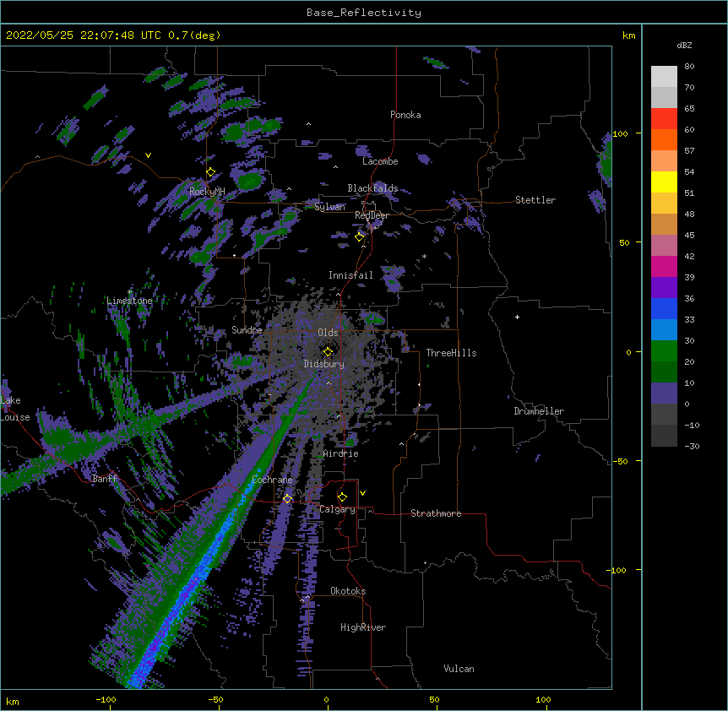Click the Lacombe city label
This screenshot has width=728, height=711.
point(380,161)
